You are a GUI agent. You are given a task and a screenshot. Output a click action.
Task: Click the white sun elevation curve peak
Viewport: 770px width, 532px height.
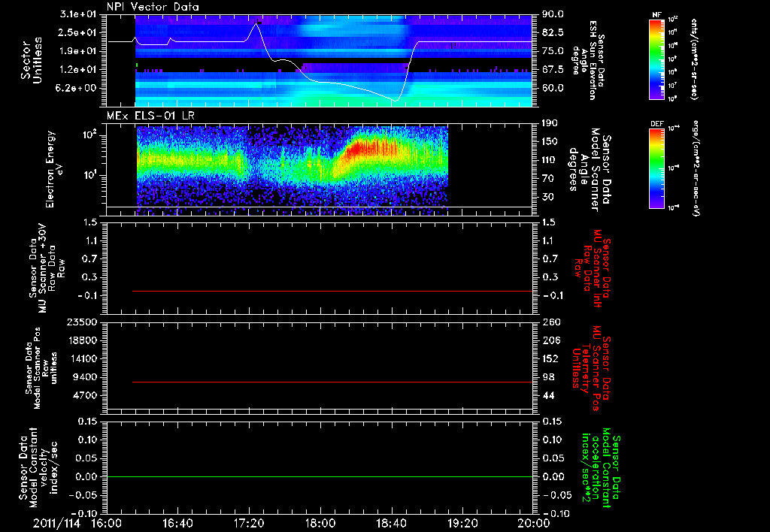click(256, 23)
